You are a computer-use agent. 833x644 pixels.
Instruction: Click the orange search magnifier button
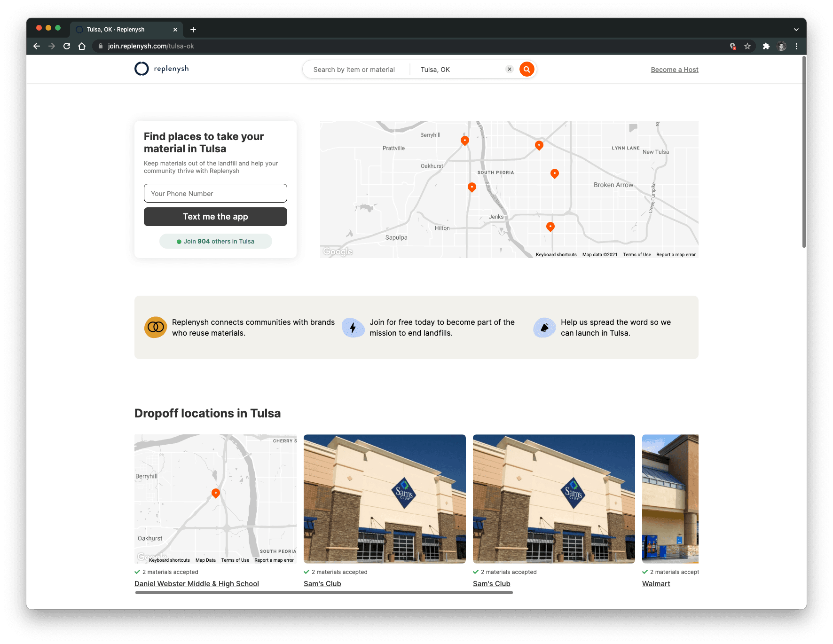click(x=527, y=70)
